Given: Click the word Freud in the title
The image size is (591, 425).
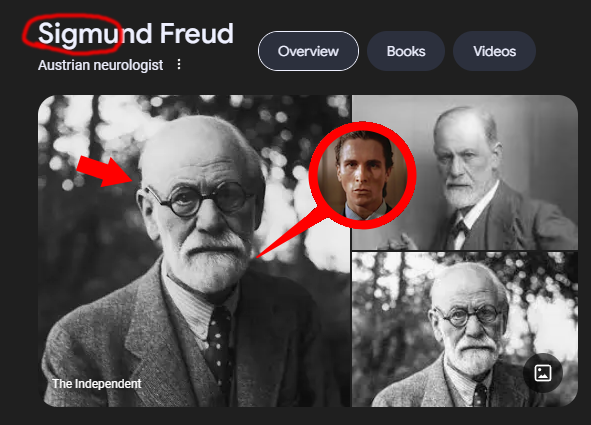Looking at the screenshot, I should [196, 34].
